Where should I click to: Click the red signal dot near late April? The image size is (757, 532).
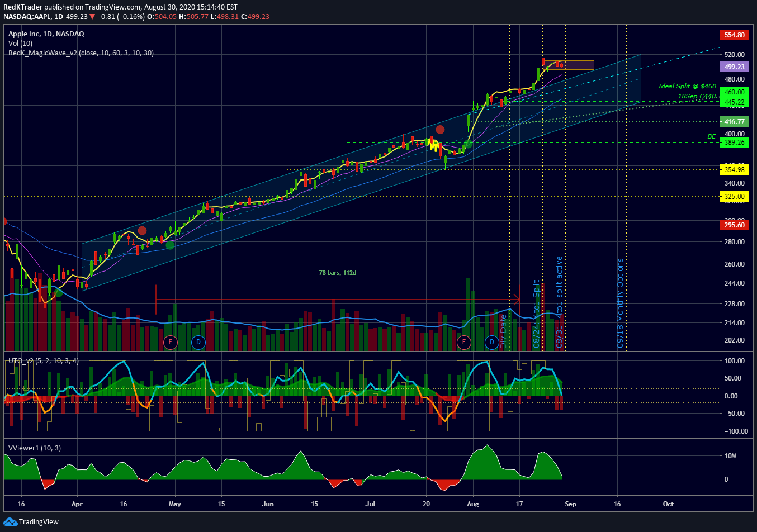pyautogui.click(x=142, y=230)
